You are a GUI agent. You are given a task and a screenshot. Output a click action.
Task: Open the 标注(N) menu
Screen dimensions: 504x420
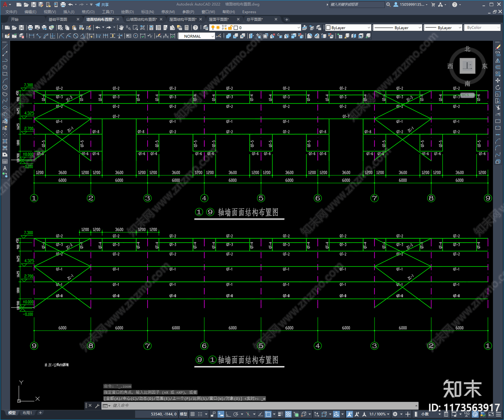pos(147,12)
